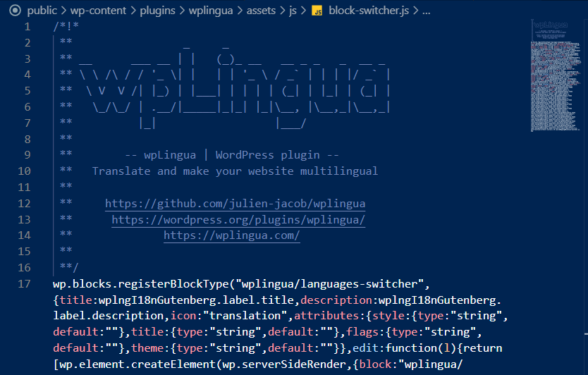The height and width of the screenshot is (375, 588).
Task: Click the 'icon' property key
Action: click(x=183, y=316)
